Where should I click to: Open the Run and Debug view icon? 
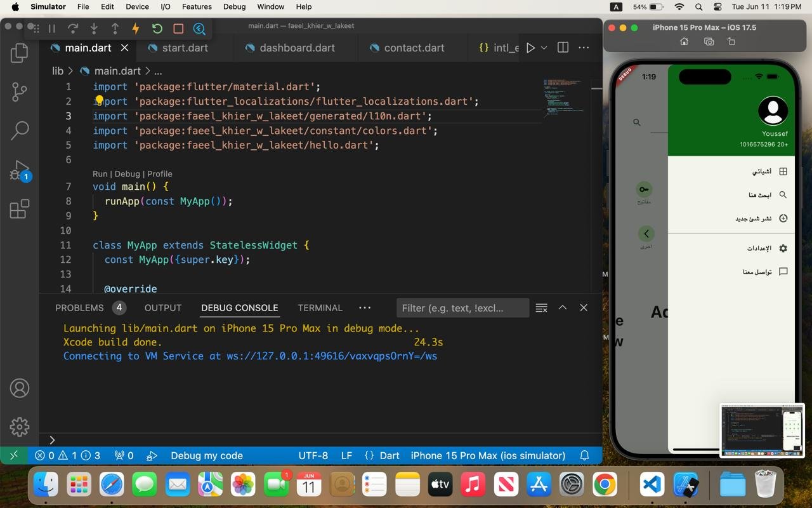(x=20, y=170)
